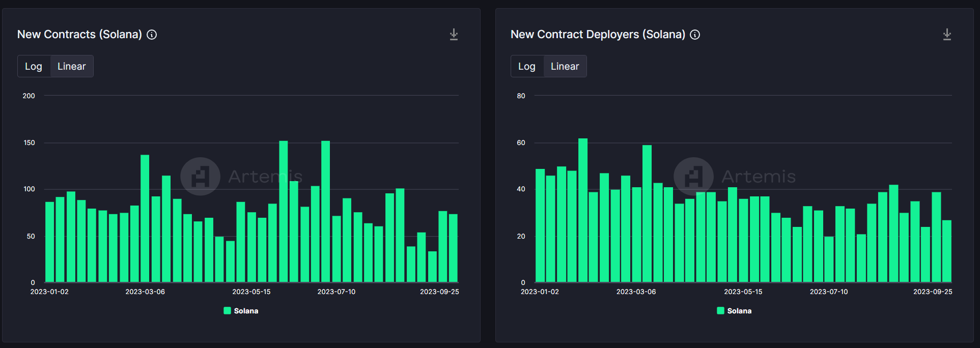The height and width of the screenshot is (348, 980).
Task: Open info tooltip for New Contract Deployers (Solana)
Action: (x=695, y=35)
